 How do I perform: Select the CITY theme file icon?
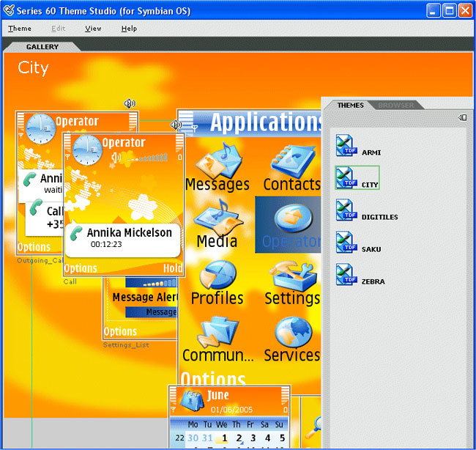[x=346, y=178]
